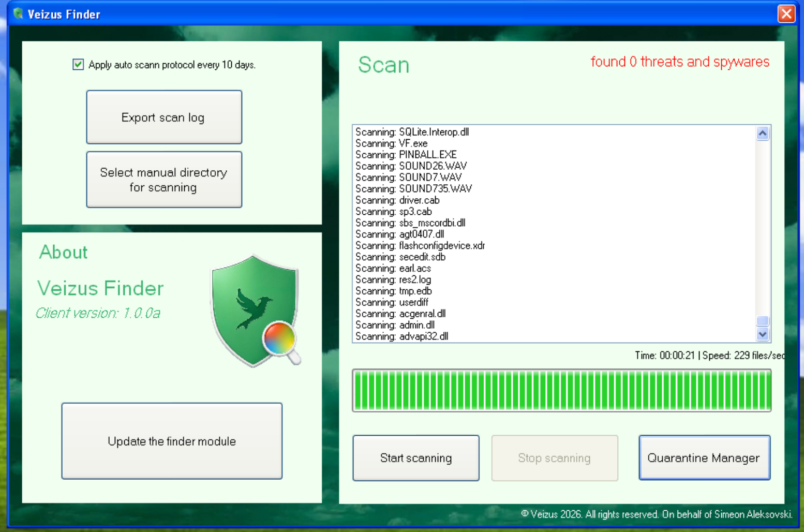Click the green 'Scan' heading
804x532 pixels.
click(384, 65)
